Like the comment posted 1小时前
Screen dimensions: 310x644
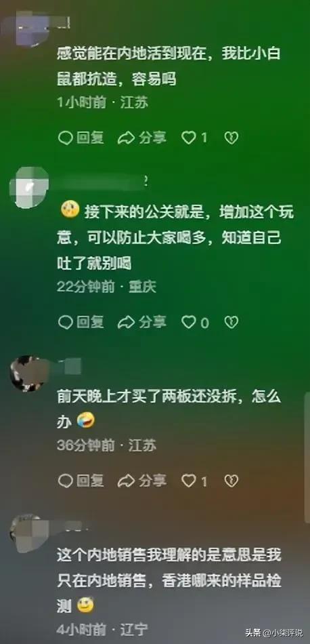[194, 138]
